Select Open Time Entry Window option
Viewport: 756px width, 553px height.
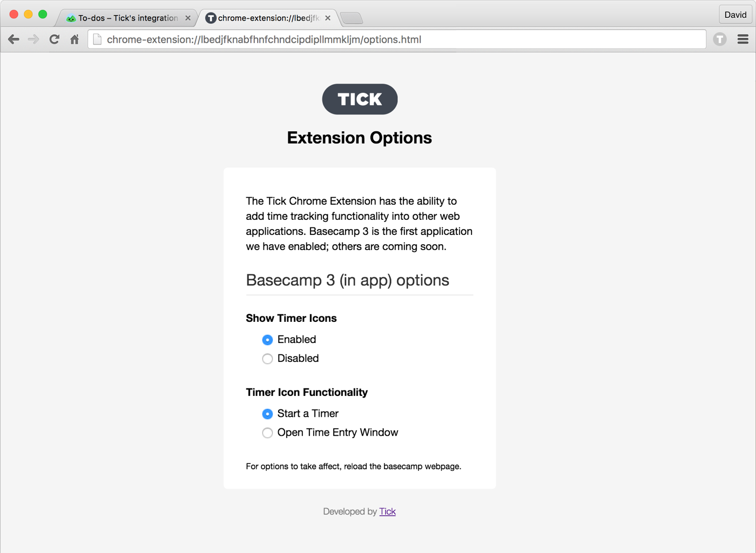267,433
